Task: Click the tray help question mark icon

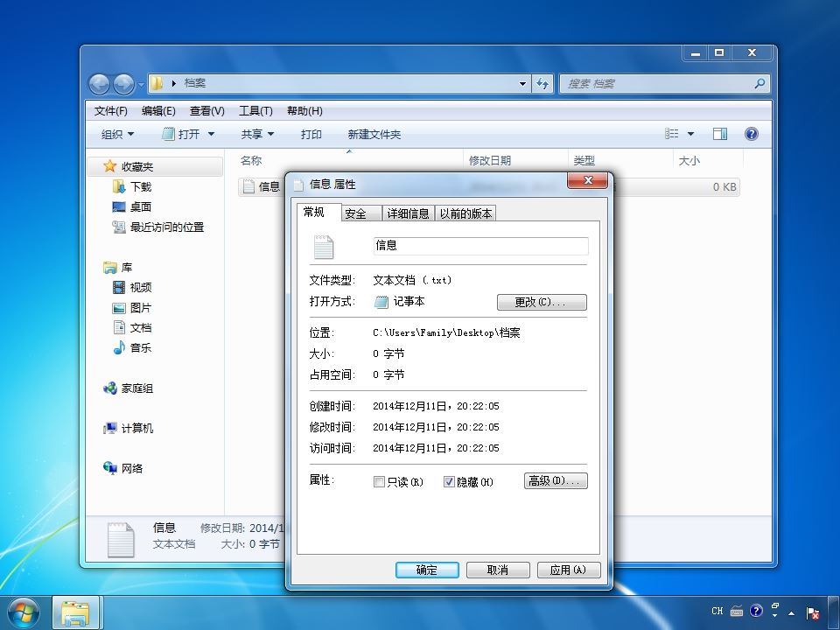Action: point(756,611)
